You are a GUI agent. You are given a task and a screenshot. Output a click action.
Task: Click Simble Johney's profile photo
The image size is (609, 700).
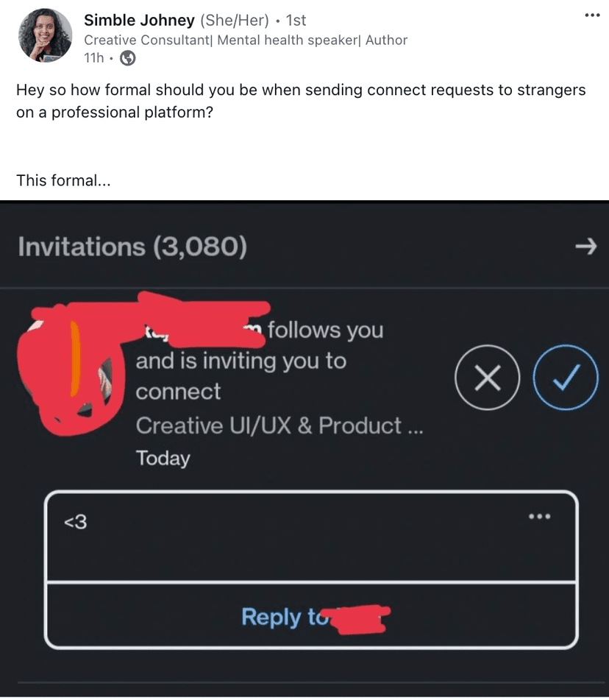click(44, 35)
